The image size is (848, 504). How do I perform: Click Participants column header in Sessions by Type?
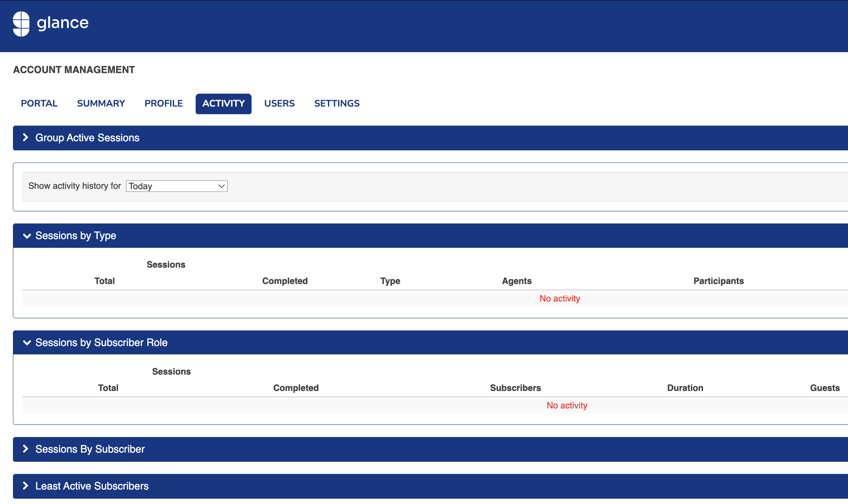[x=718, y=281]
